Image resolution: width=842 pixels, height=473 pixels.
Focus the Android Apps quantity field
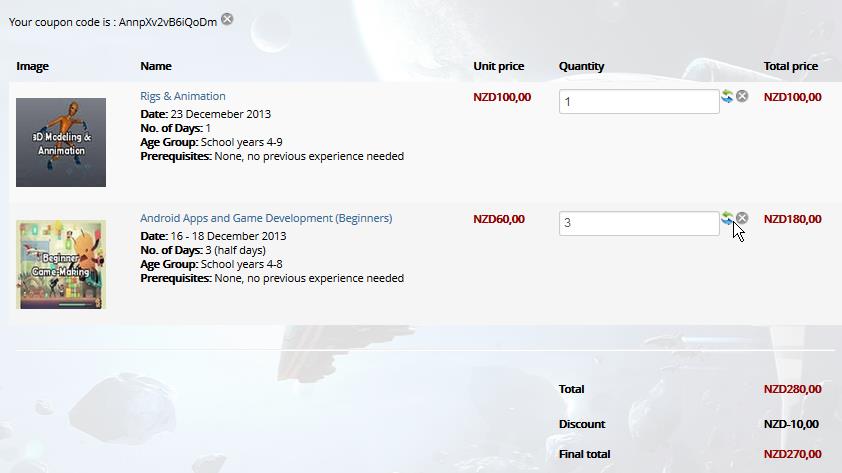(638, 223)
